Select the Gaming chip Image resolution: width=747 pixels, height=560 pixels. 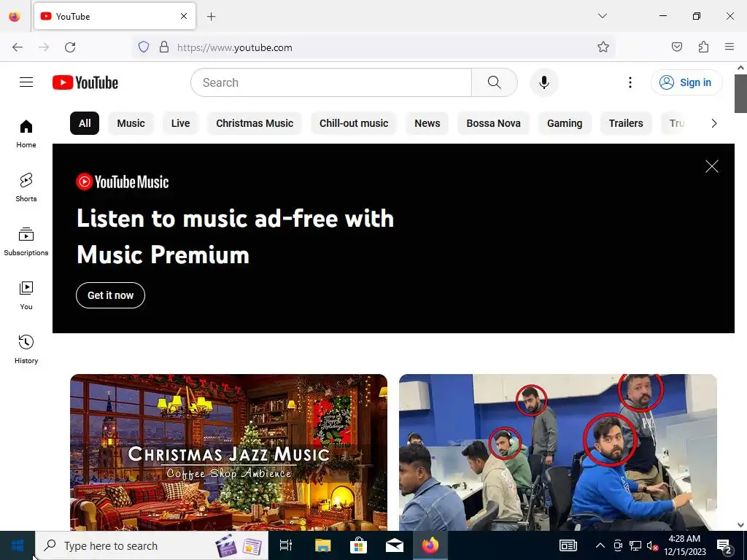pyautogui.click(x=565, y=123)
